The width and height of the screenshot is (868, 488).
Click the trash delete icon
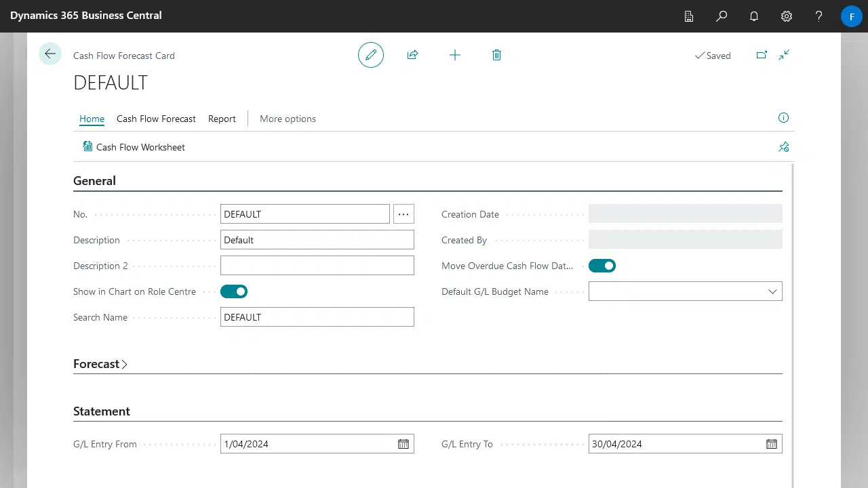coord(496,55)
